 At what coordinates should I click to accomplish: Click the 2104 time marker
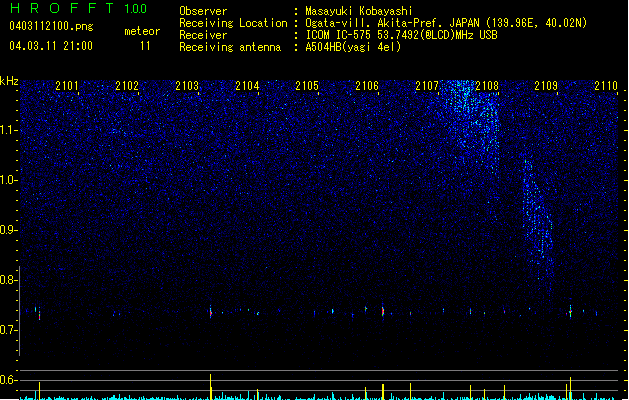pyautogui.click(x=247, y=86)
